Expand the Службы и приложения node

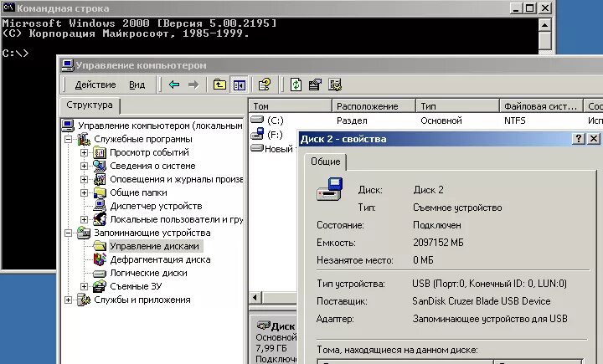pyautogui.click(x=68, y=300)
